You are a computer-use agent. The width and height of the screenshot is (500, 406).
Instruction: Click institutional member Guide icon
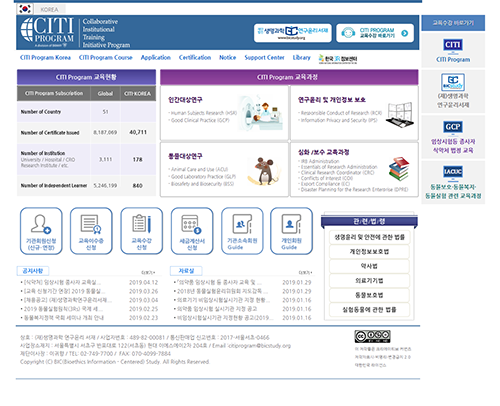click(242, 224)
